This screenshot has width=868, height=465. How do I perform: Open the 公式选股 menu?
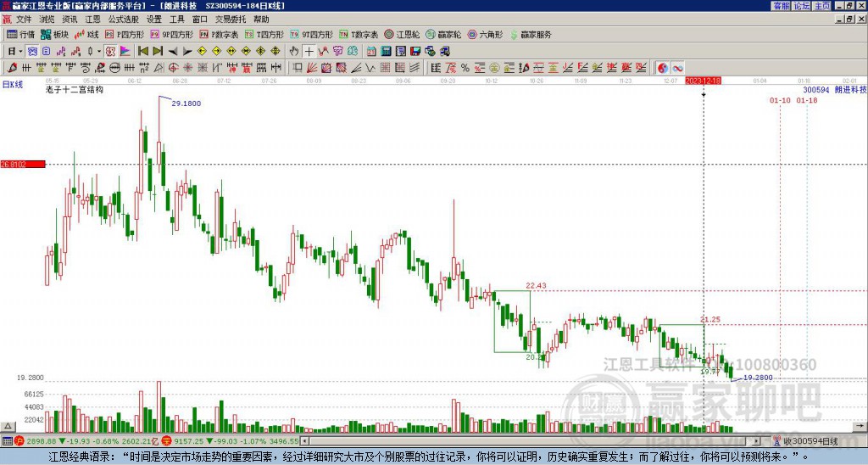(124, 20)
